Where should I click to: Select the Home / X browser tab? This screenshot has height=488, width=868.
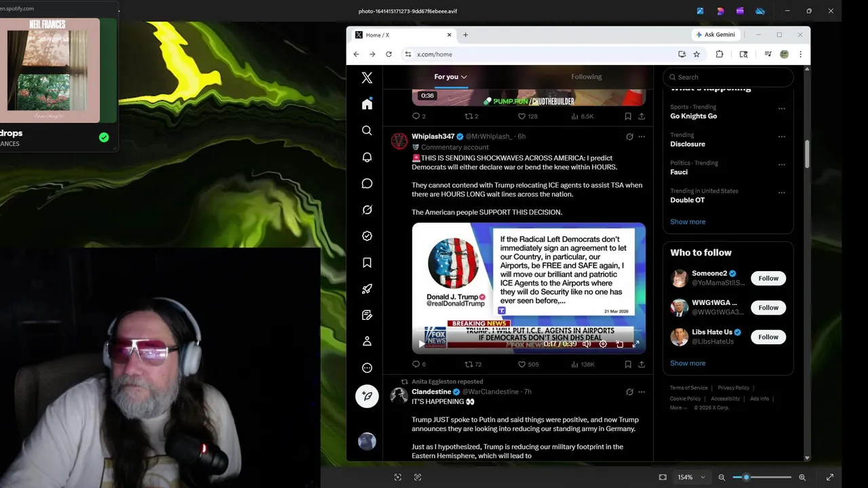tap(403, 35)
